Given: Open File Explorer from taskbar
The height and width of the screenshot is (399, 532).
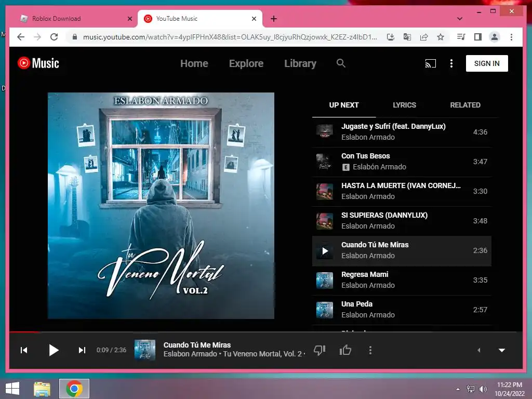Looking at the screenshot, I should [42, 389].
